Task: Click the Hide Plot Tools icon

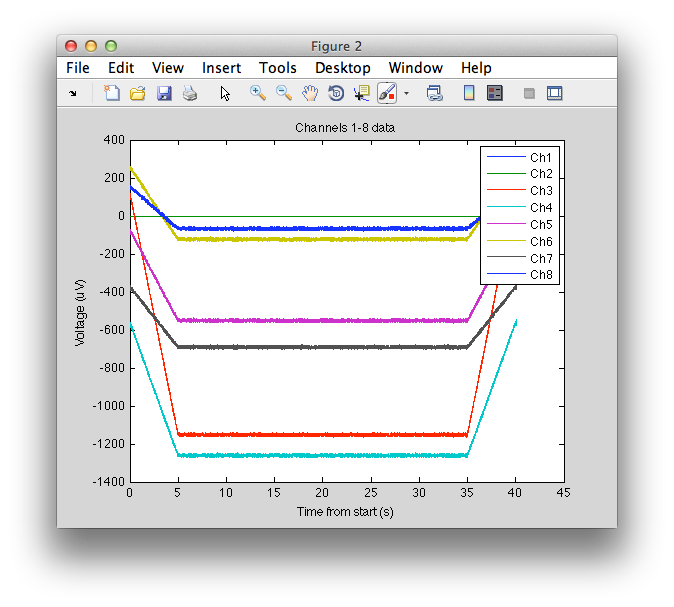Action: pos(529,93)
